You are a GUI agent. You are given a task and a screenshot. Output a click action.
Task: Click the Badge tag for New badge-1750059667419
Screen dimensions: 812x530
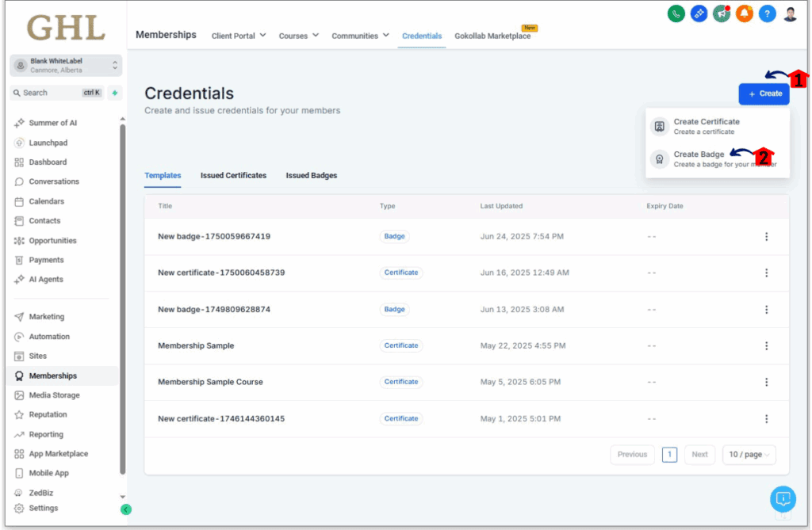(395, 237)
